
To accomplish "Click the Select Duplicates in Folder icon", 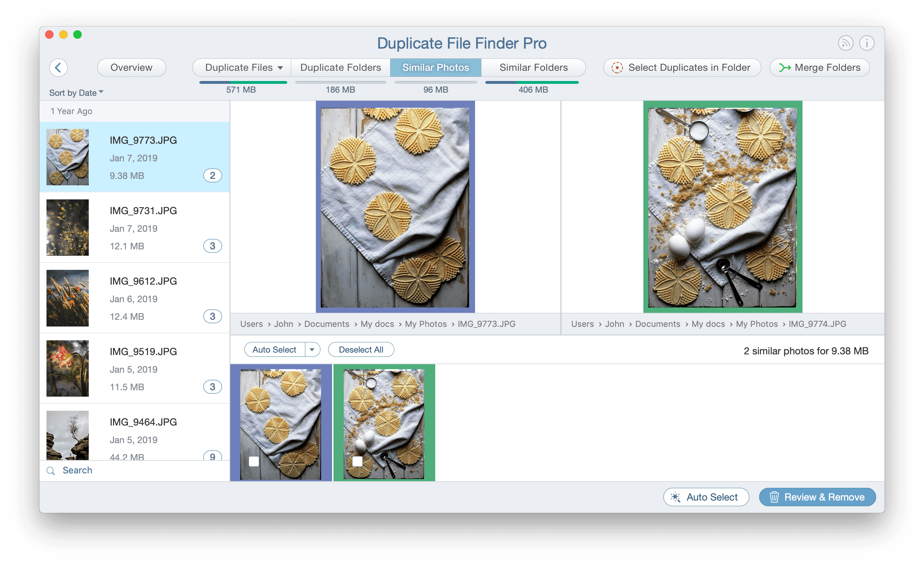I will click(x=617, y=67).
